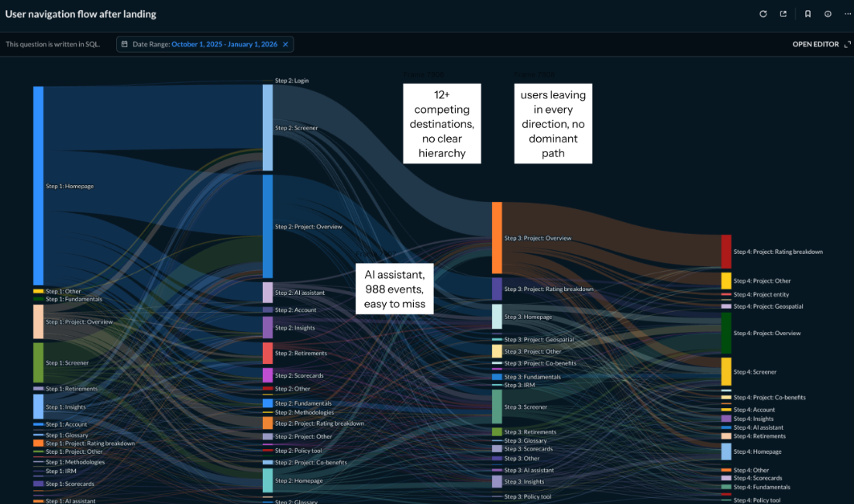
Task: Select the lavender Step 2: AI assistant bar
Action: 267,293
